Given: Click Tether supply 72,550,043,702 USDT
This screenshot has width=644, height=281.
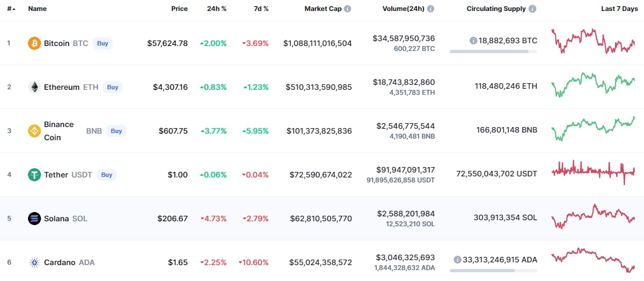Looking at the screenshot, I should click(x=497, y=174).
